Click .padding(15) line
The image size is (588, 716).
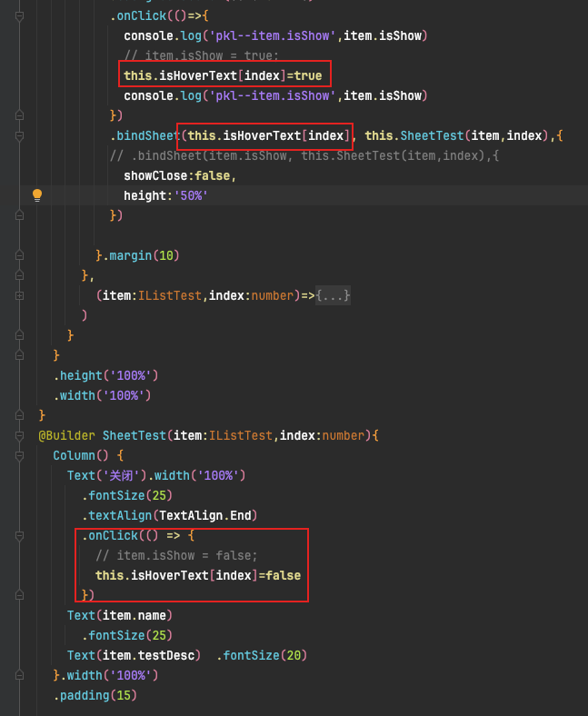[x=95, y=695]
